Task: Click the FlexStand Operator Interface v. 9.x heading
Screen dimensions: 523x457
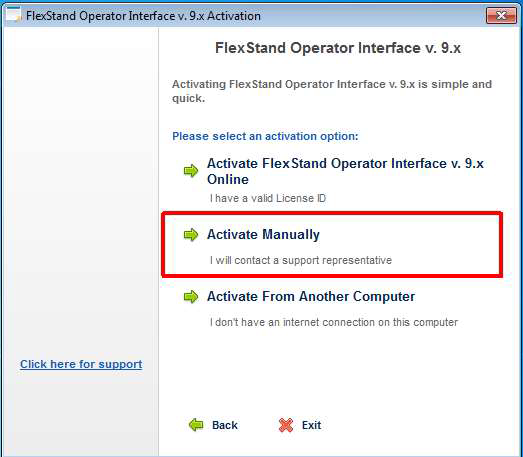Action: pyautogui.click(x=338, y=48)
